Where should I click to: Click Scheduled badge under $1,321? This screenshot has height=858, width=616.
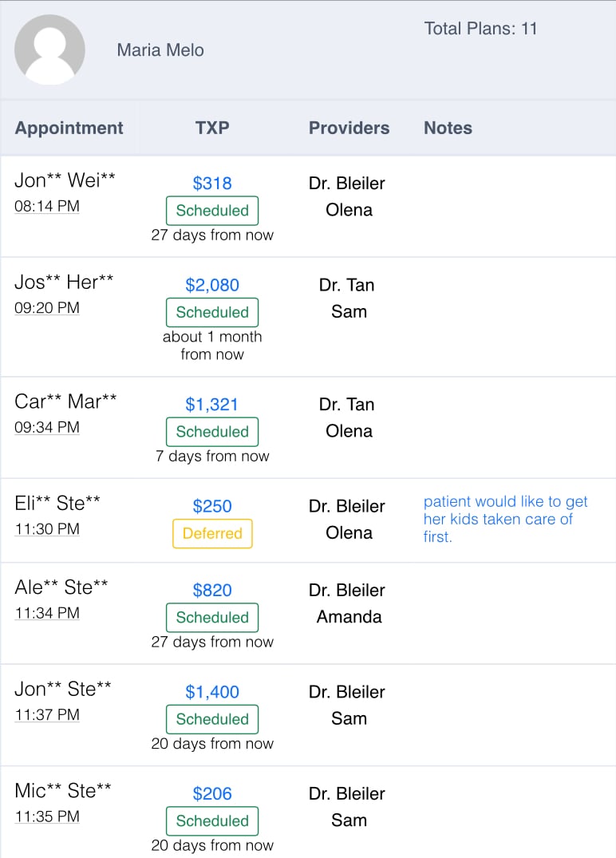(x=212, y=432)
